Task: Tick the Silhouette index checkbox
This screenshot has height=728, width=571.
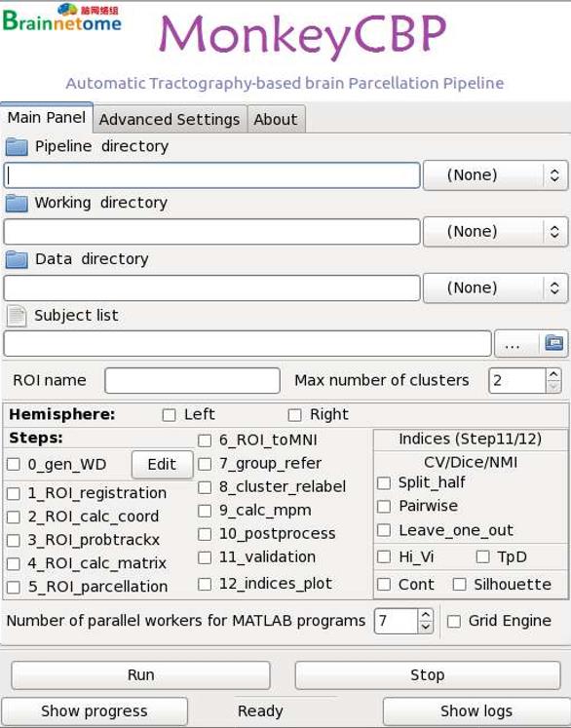Action: [460, 584]
